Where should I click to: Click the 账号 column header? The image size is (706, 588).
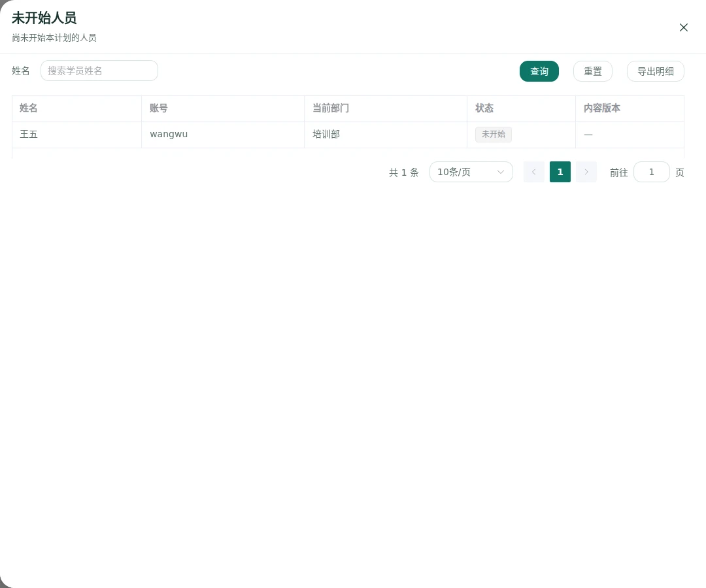(x=223, y=108)
